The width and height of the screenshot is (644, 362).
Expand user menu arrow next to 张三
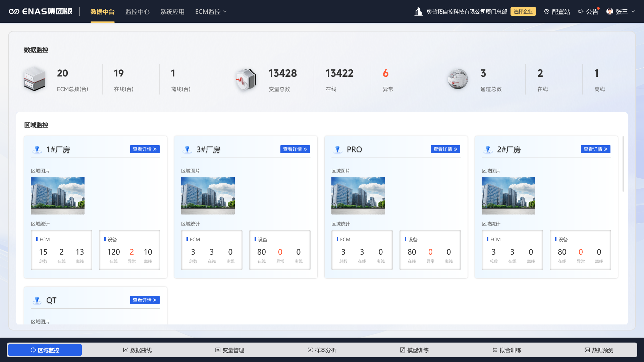(633, 12)
